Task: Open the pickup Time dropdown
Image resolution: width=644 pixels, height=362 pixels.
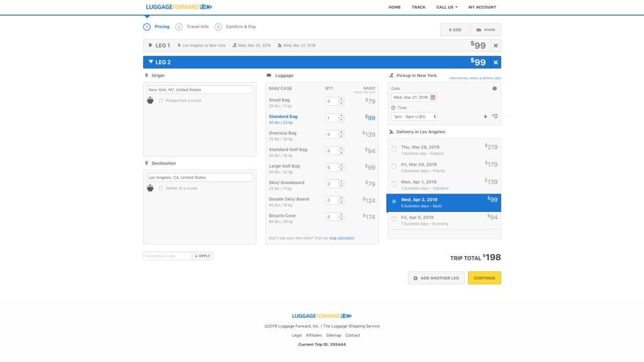Action: 414,116
